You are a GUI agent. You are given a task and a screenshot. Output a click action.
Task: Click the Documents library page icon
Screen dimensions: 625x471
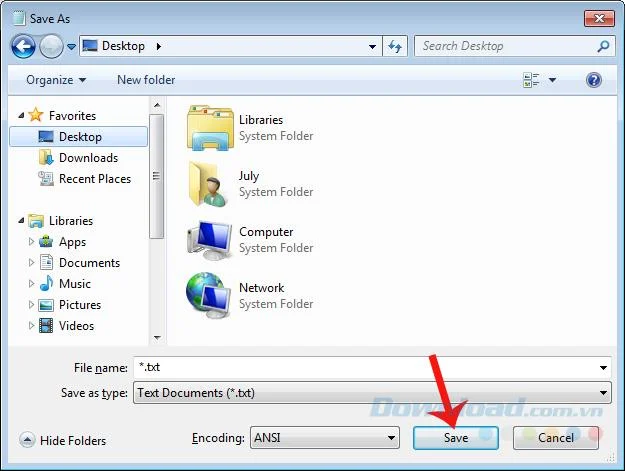[46, 262]
